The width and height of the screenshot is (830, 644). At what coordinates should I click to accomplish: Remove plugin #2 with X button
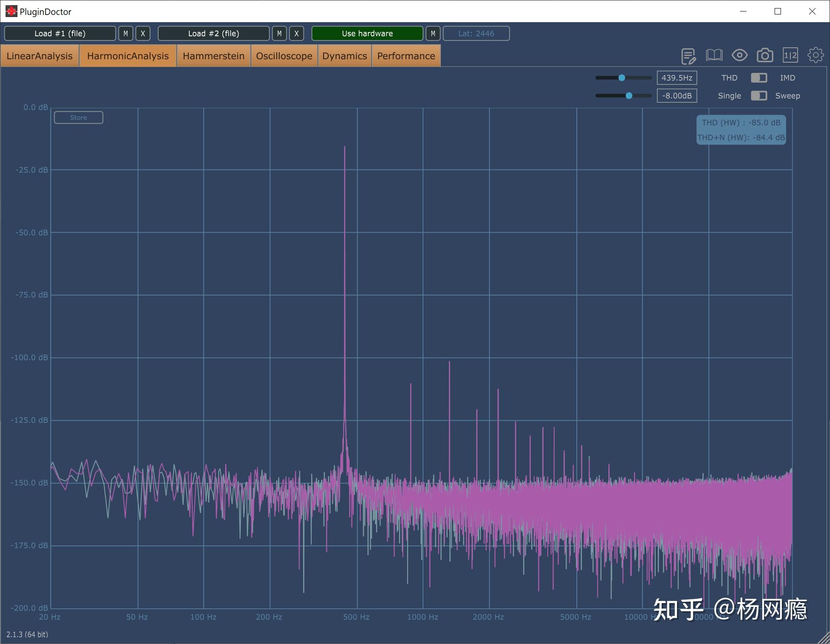coord(296,34)
